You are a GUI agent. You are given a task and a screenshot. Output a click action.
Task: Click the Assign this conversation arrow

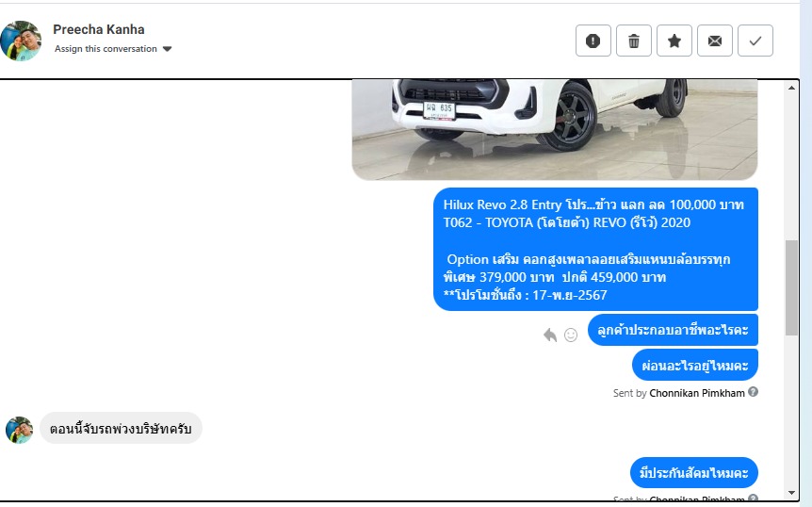pyautogui.click(x=167, y=49)
